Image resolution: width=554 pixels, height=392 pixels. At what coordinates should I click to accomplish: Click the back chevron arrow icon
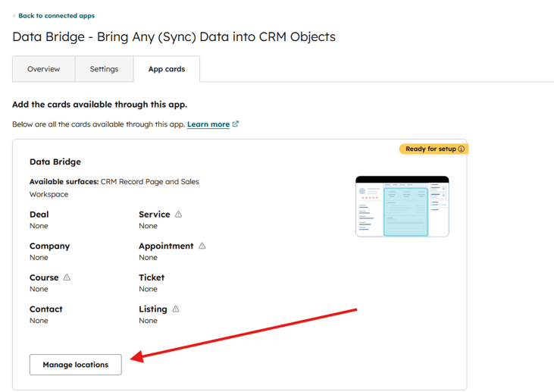click(14, 16)
